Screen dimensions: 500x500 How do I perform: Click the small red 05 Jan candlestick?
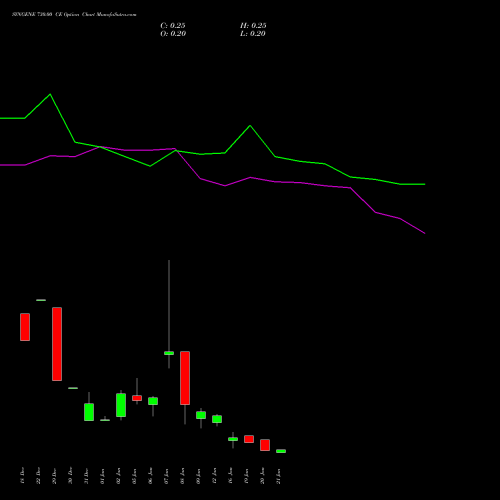tap(137, 398)
